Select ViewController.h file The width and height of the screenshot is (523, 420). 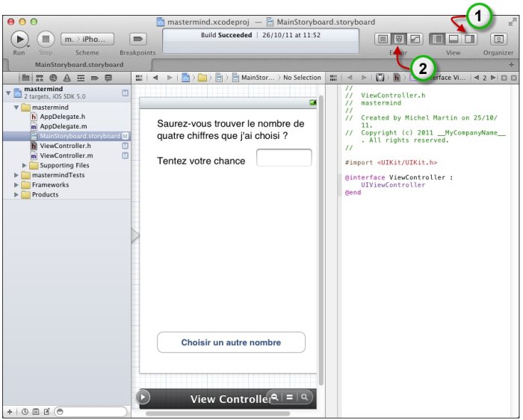point(66,146)
